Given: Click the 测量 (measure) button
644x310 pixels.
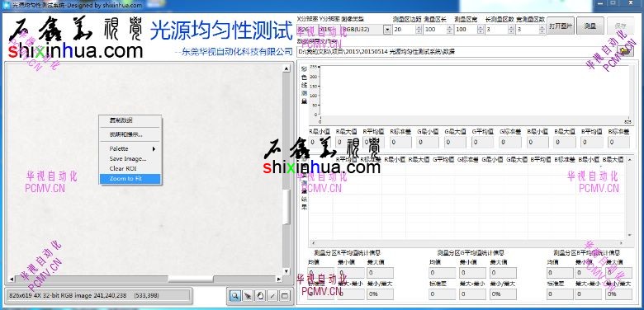Looking at the screenshot, I should tap(590, 26).
